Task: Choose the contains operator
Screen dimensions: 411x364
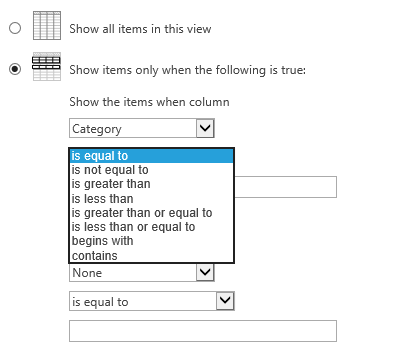Action: tap(151, 256)
